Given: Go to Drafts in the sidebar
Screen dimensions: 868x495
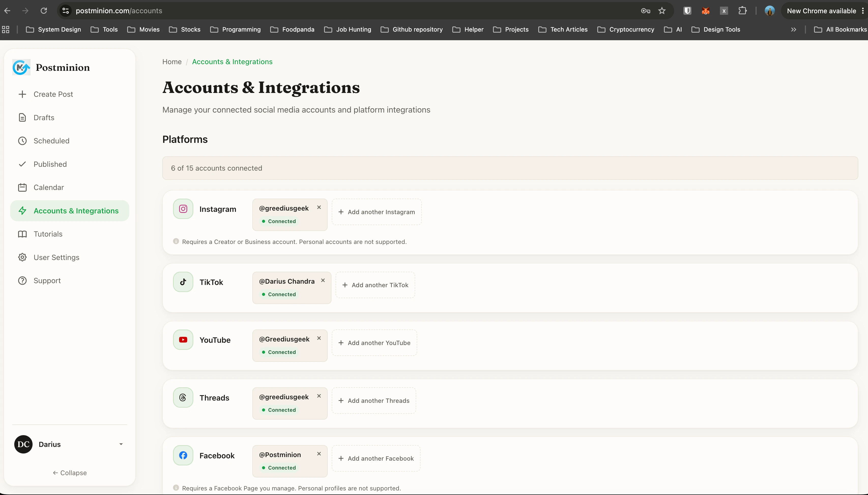Looking at the screenshot, I should pos(70,118).
